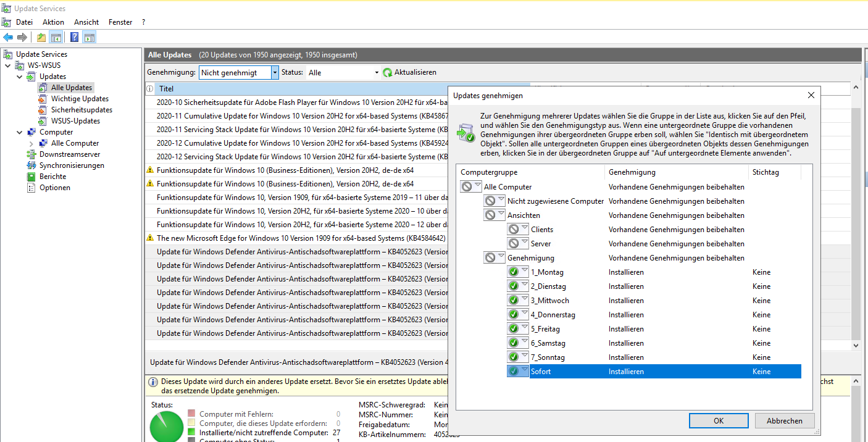Open approval dropdown for Sofort group

517,371
